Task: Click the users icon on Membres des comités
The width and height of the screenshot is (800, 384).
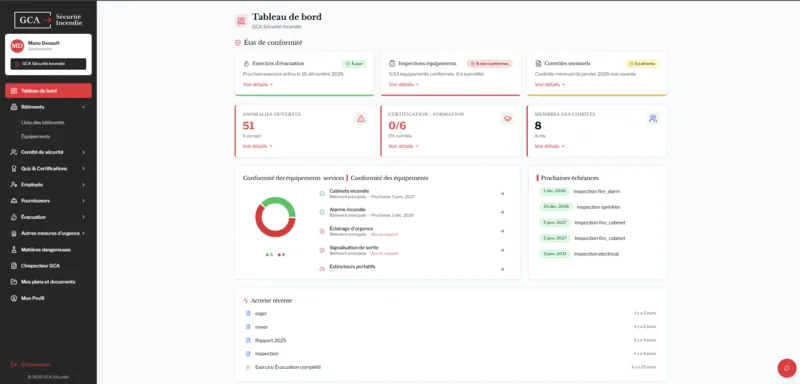Action: pyautogui.click(x=653, y=119)
